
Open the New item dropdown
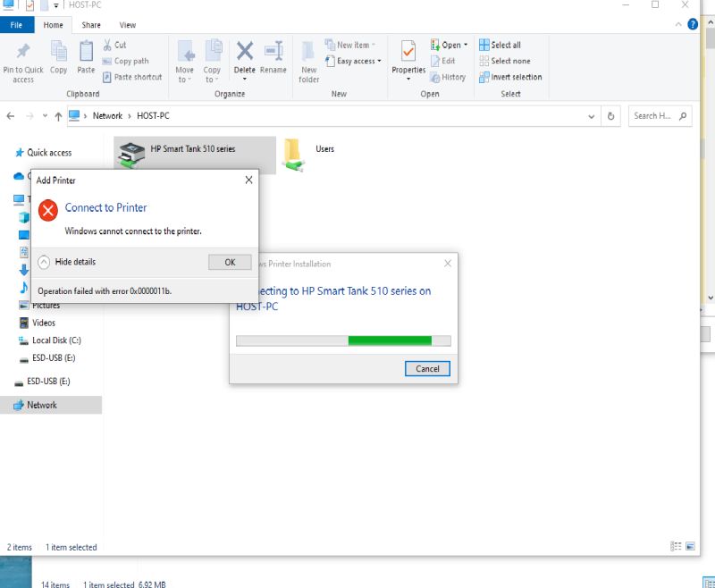(x=350, y=45)
